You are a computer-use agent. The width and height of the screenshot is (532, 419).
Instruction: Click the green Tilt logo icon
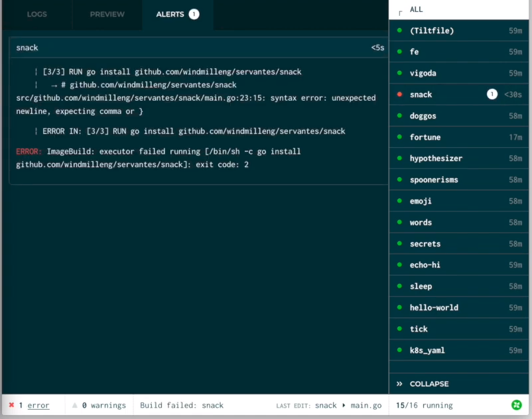pos(517,405)
